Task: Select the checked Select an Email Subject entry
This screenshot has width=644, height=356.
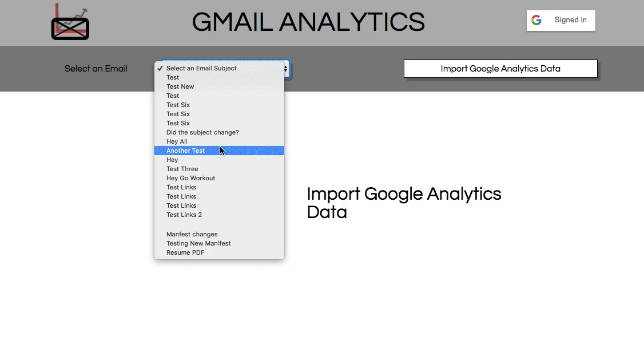Action: click(201, 68)
